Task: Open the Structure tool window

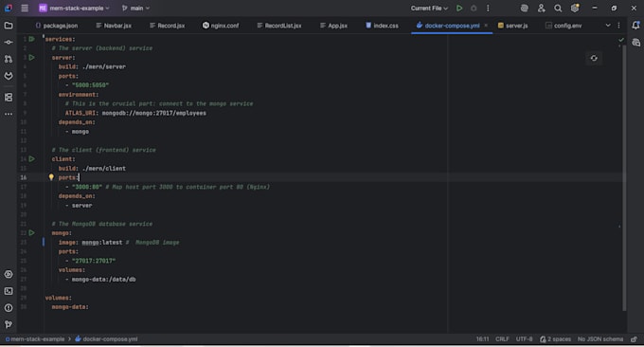Action: coord(9,98)
